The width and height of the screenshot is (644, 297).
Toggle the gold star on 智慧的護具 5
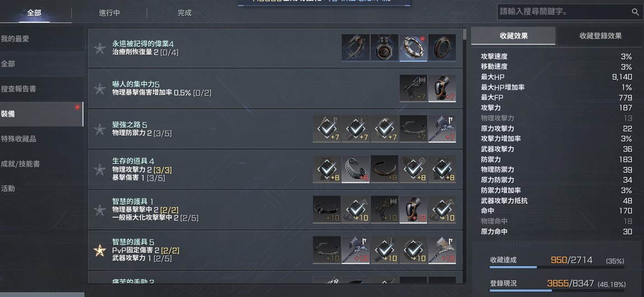[x=100, y=250]
